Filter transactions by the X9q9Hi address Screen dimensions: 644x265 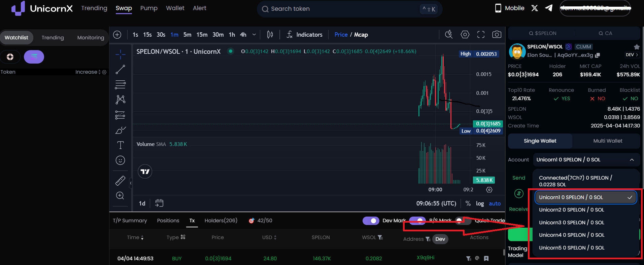click(469, 258)
